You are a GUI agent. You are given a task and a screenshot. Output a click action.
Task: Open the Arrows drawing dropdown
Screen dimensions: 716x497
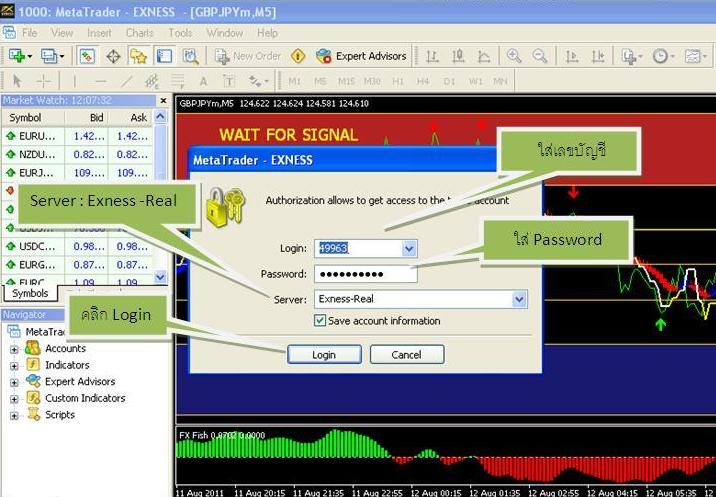point(258,81)
